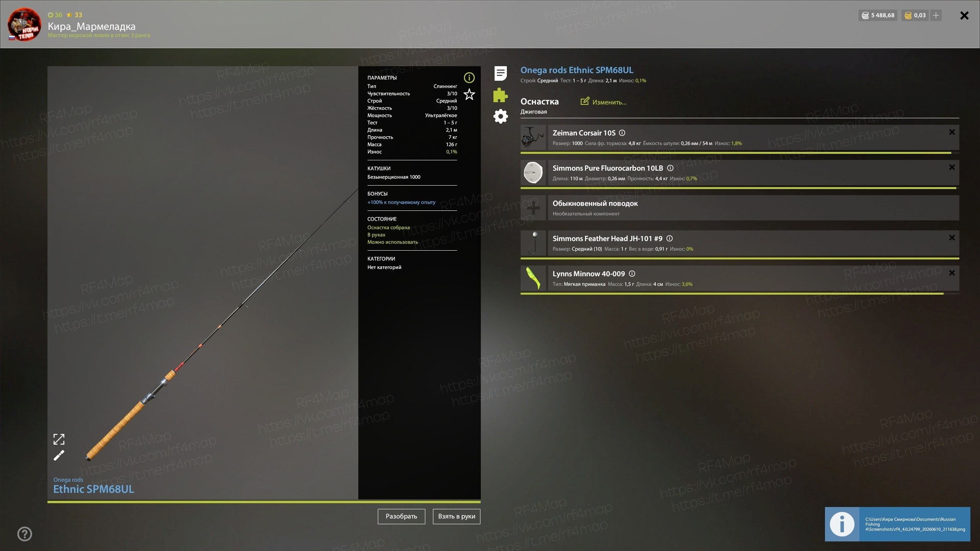Show info for Zeiman Corsair 10S
The image size is (980, 551).
coord(622,133)
